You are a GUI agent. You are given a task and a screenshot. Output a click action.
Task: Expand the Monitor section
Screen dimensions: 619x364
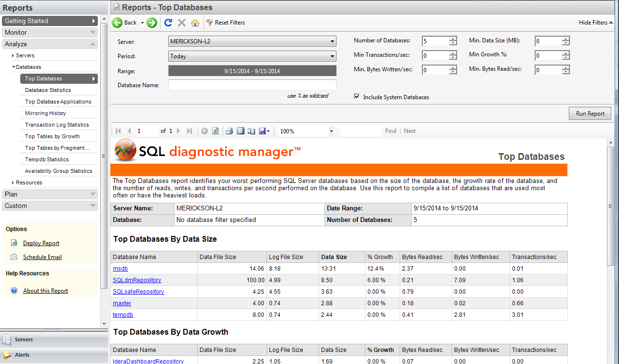[x=50, y=32]
